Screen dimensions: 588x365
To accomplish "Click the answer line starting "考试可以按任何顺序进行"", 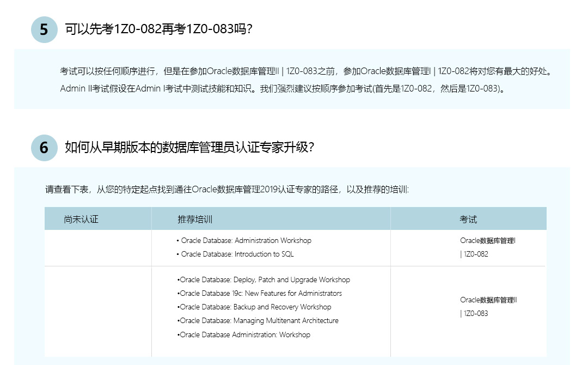I will tap(307, 71).
